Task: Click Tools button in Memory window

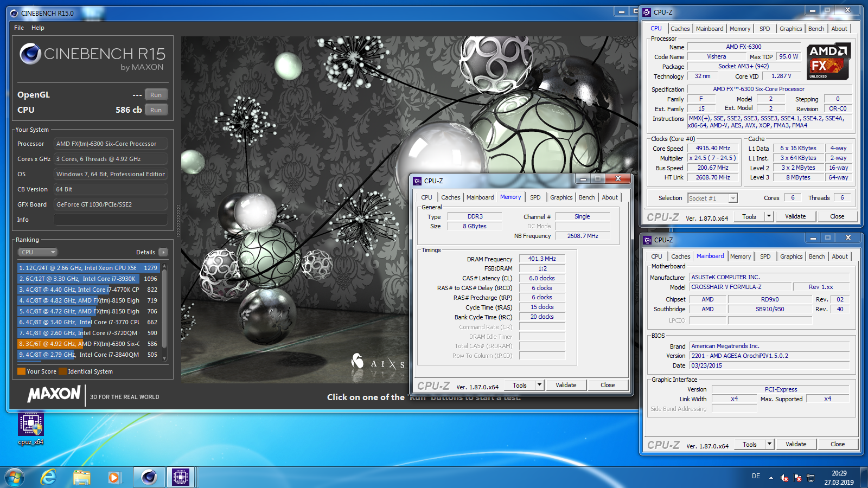Action: [520, 385]
